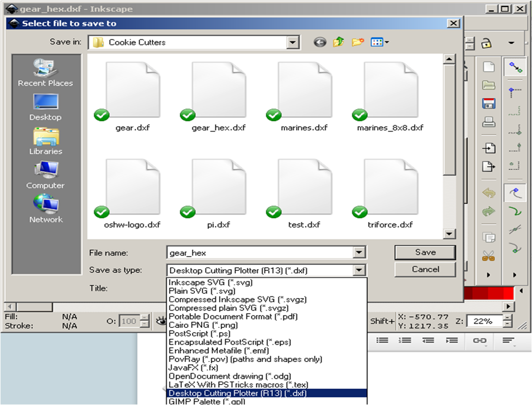This screenshot has height=405, width=532.
Task: Choose Portable Document Format (*.pdf) type
Action: 267,316
